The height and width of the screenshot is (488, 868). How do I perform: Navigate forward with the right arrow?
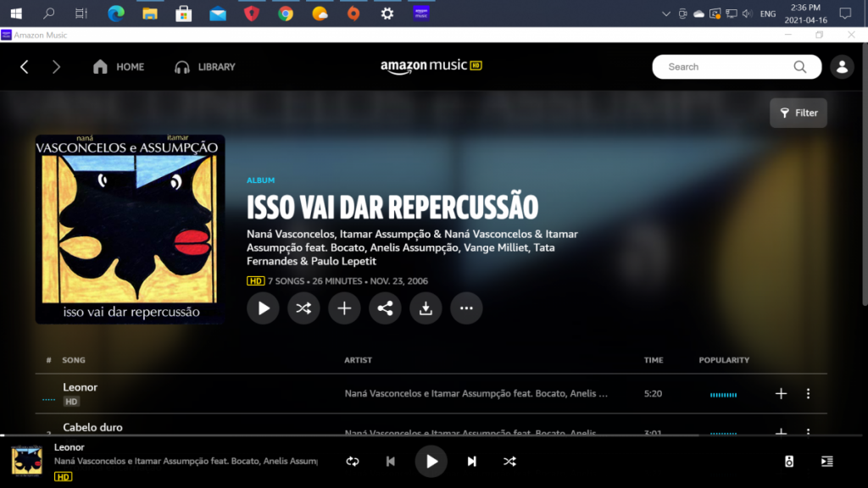coord(56,67)
